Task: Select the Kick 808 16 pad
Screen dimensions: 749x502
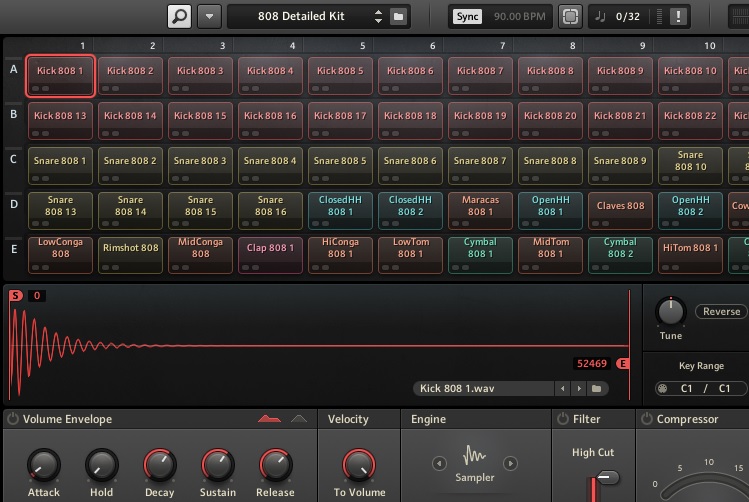Action: point(270,121)
